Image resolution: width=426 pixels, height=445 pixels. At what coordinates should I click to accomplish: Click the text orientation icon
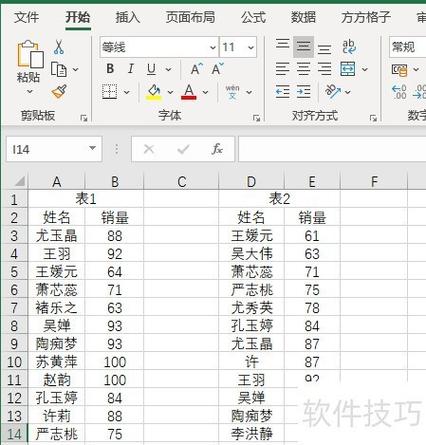click(x=333, y=91)
